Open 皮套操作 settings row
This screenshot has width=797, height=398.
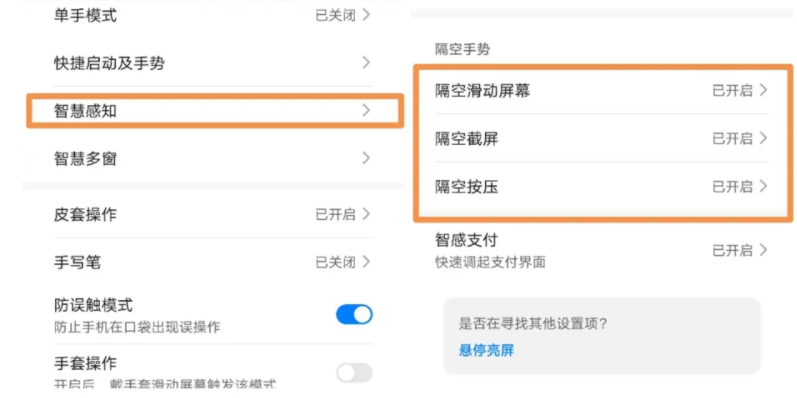(212, 214)
